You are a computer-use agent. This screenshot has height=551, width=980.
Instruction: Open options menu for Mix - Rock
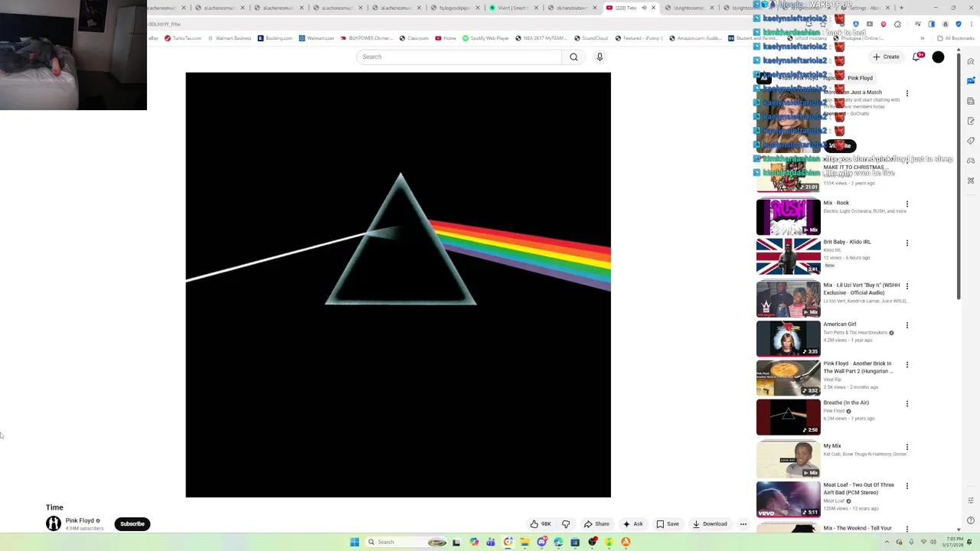[907, 204]
